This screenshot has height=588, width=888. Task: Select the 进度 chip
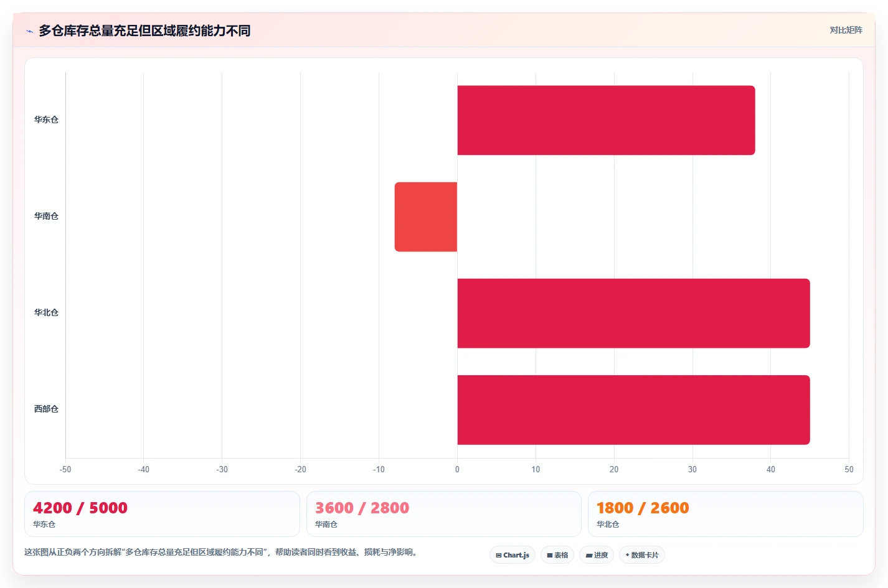tap(597, 555)
